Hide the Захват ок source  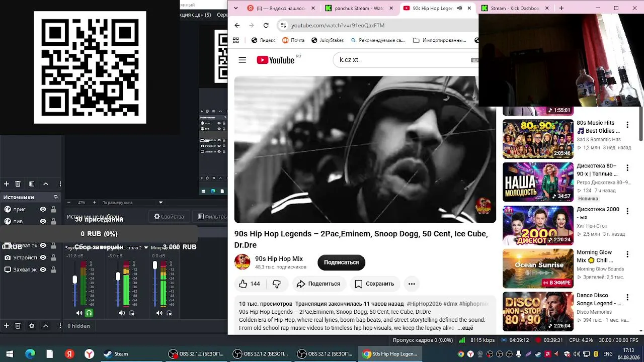(x=43, y=245)
